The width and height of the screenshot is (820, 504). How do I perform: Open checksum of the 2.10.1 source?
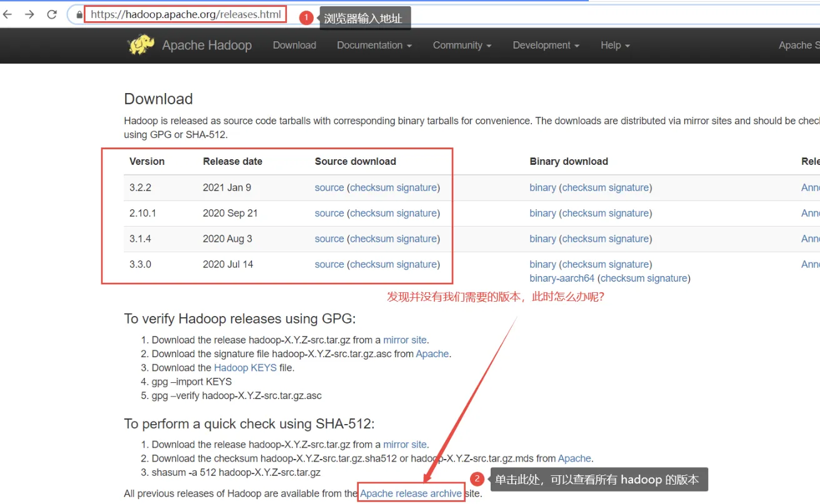pyautogui.click(x=372, y=213)
